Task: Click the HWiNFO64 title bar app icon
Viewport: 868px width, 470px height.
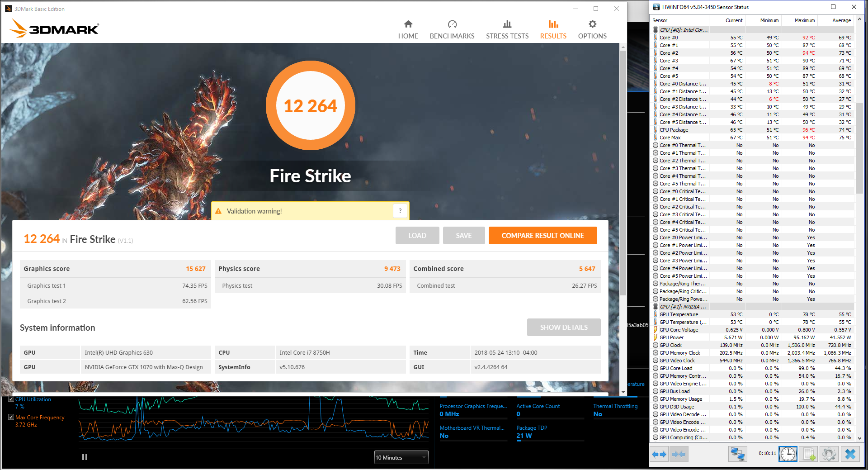Action: [656, 7]
